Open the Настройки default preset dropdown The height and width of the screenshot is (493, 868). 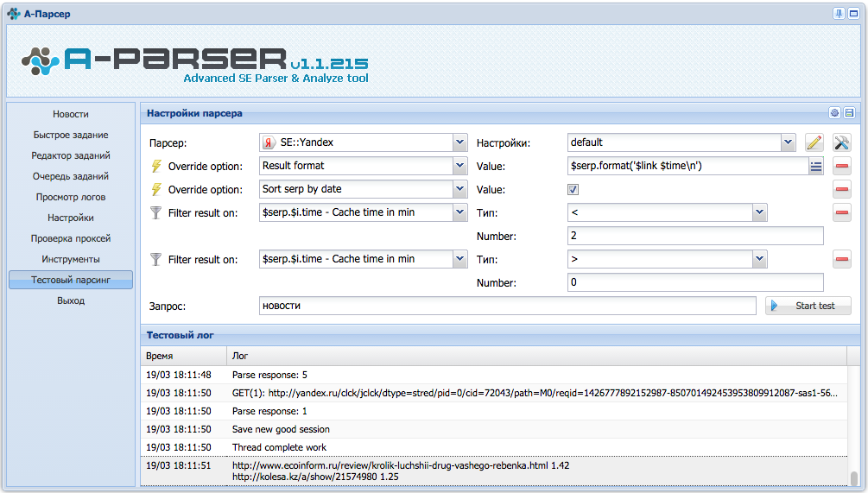(789, 142)
